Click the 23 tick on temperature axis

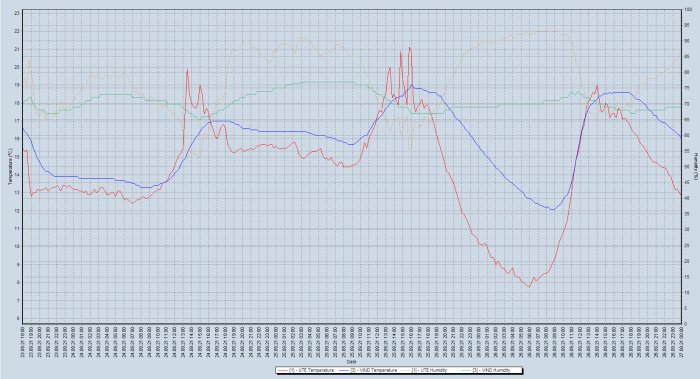(17, 13)
